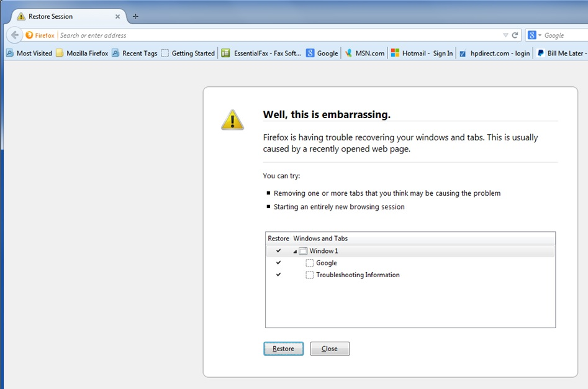Click the Window 1 window icon
Viewport: 588px width, 389px height.
click(x=303, y=251)
